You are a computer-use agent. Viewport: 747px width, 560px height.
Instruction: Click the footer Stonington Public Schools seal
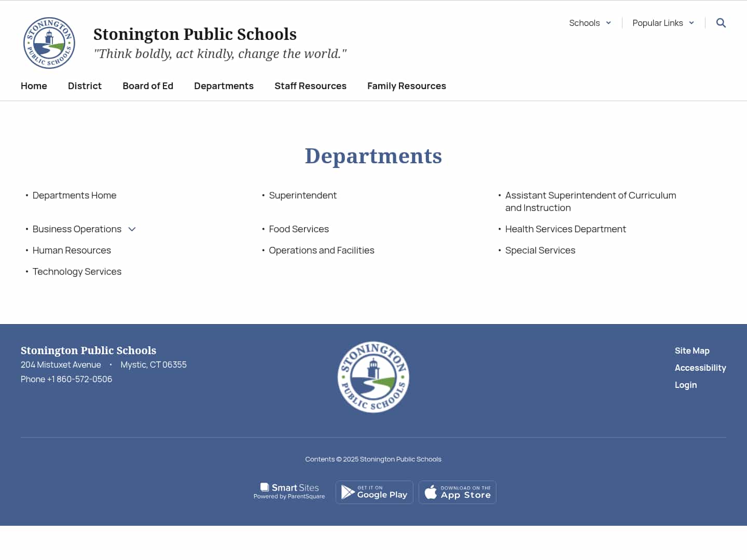coord(374,376)
